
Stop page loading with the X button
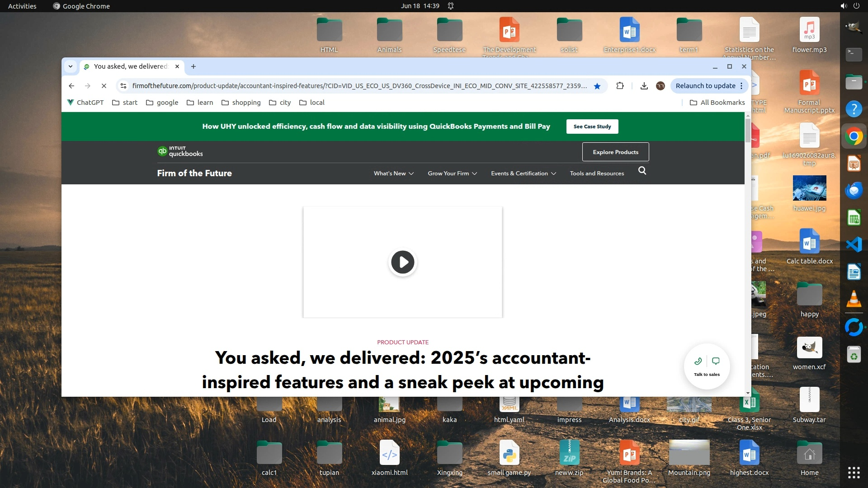tap(104, 86)
